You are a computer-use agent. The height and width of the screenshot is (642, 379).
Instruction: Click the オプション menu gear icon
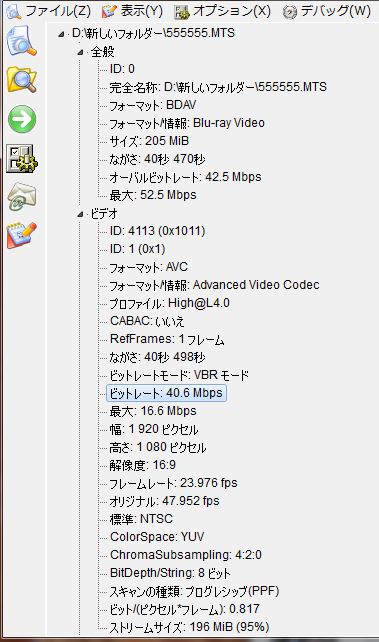[x=182, y=12]
